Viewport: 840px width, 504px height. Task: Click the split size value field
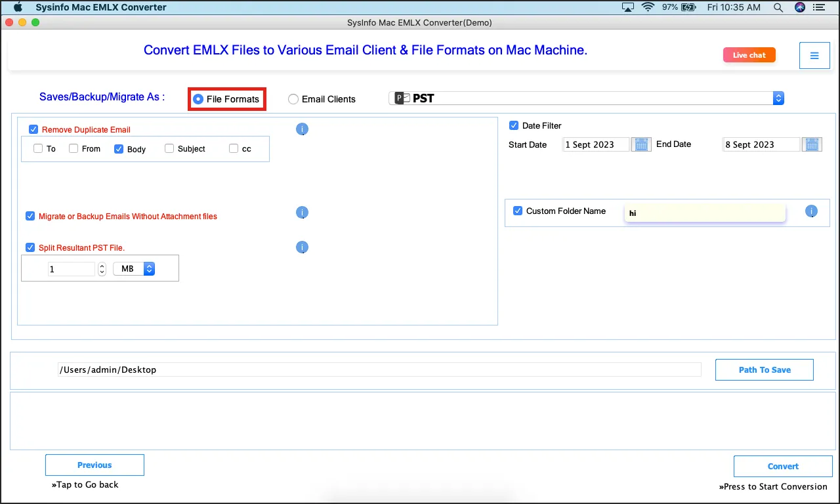tap(72, 269)
